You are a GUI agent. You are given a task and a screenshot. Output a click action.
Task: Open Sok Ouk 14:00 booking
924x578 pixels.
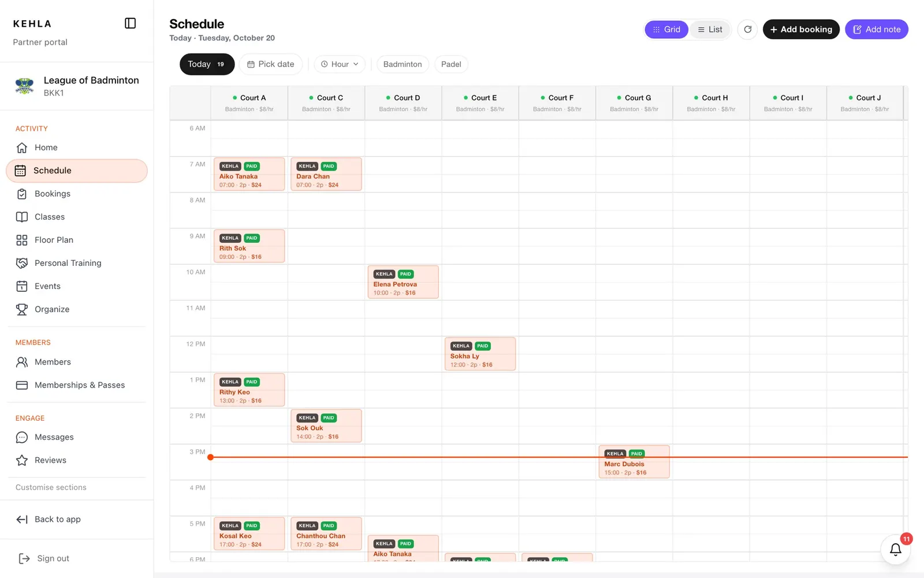pos(326,426)
